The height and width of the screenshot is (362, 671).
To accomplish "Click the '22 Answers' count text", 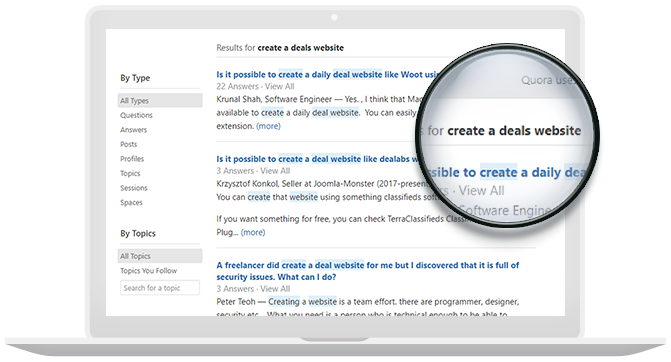I will (238, 86).
